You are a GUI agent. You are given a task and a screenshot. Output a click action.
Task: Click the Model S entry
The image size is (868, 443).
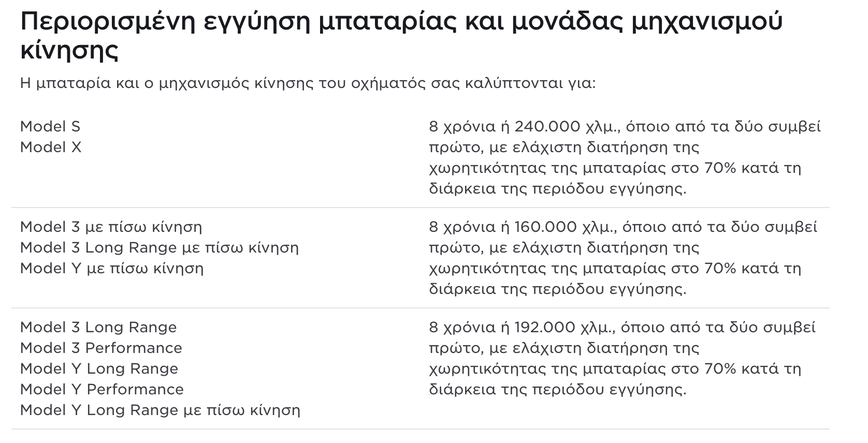50,126
